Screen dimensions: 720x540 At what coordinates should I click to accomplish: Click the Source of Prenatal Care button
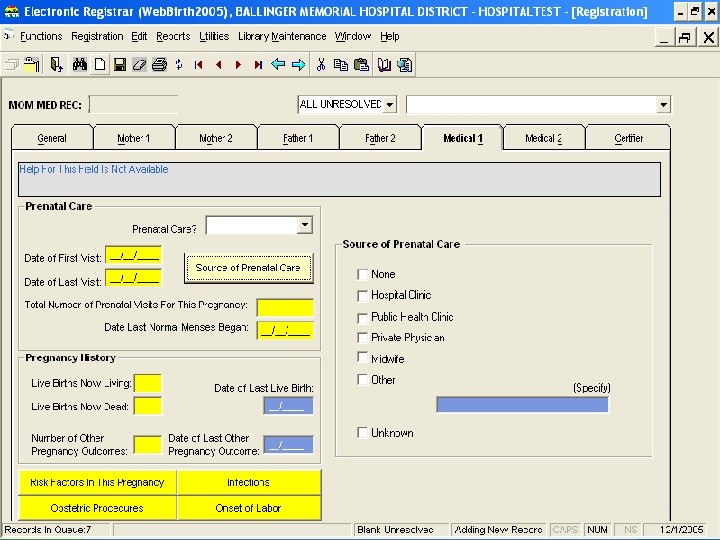coord(248,267)
